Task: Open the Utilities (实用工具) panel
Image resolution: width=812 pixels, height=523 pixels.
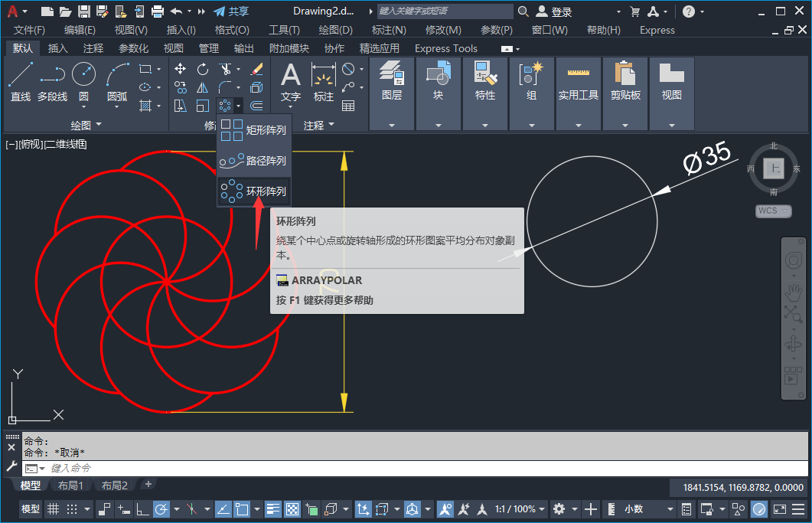Action: (578, 93)
